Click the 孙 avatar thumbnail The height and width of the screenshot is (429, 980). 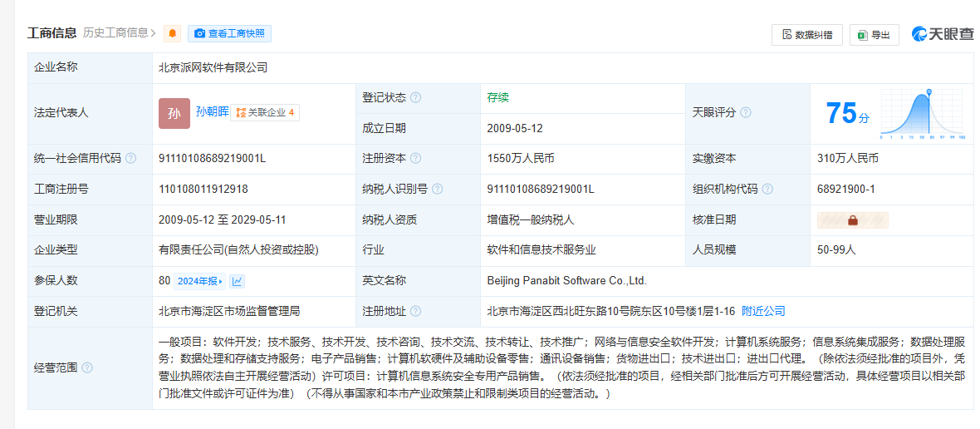point(174,113)
